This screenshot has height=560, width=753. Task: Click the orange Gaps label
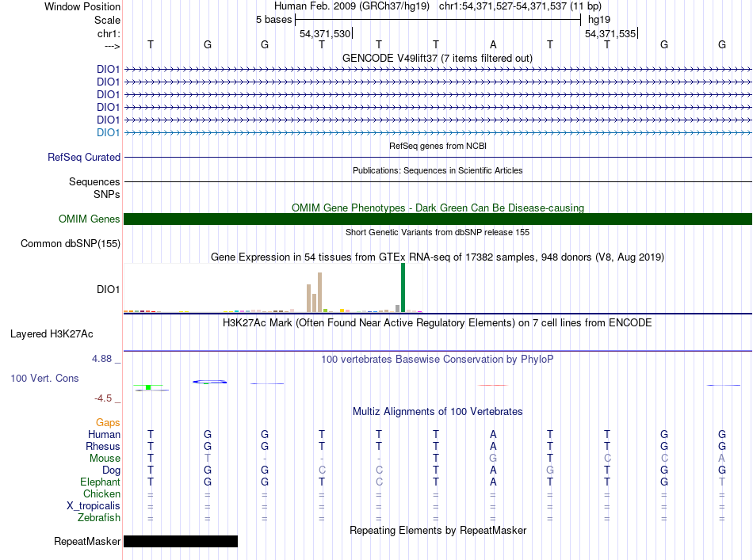[108, 422]
